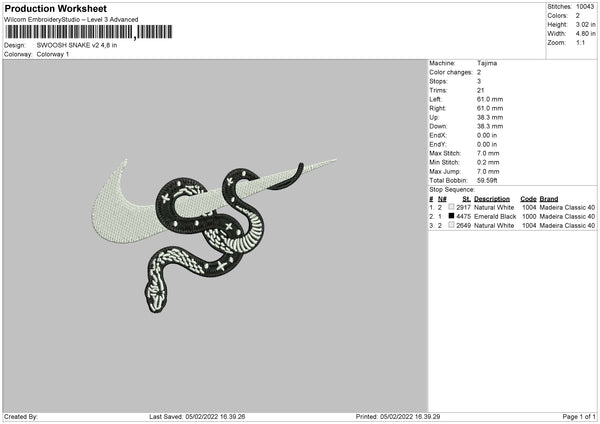This screenshot has width=600, height=424.
Task: Click the 'Stop Sequence:' heading
Action: click(x=452, y=189)
